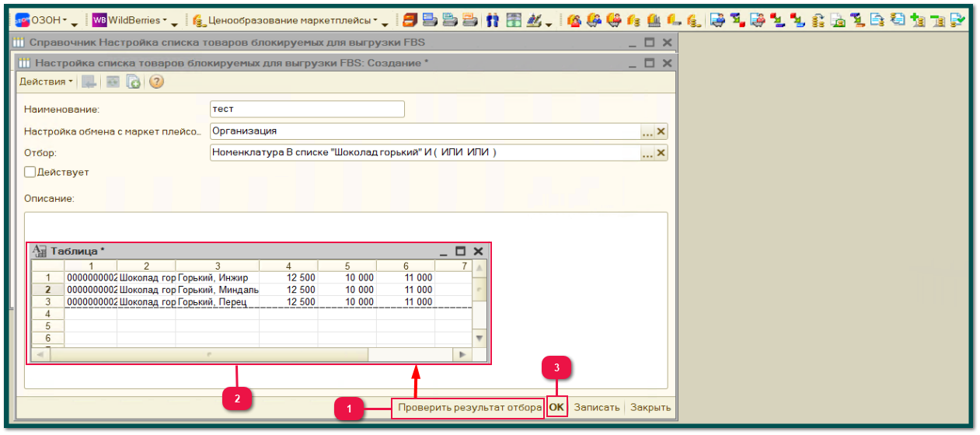Select cell 'Горький, Миндаль' in Таблица
Image resolution: width=980 pixels, height=435 pixels.
(x=218, y=290)
